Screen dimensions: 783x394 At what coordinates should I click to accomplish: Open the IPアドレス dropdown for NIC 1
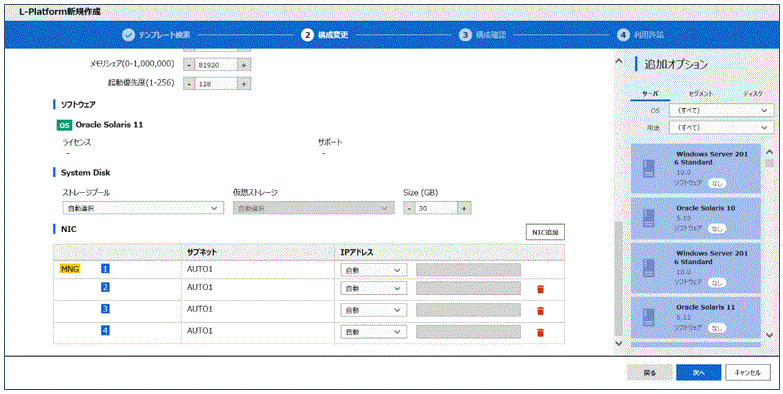tap(374, 270)
